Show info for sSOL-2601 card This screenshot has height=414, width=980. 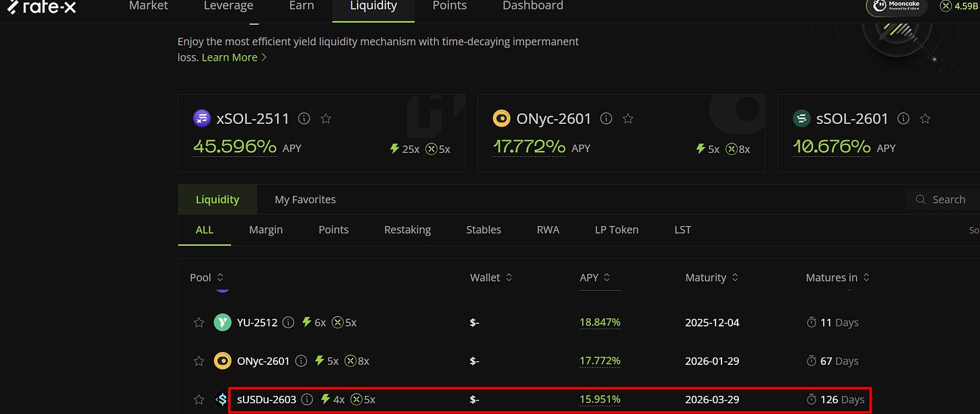[x=903, y=119]
